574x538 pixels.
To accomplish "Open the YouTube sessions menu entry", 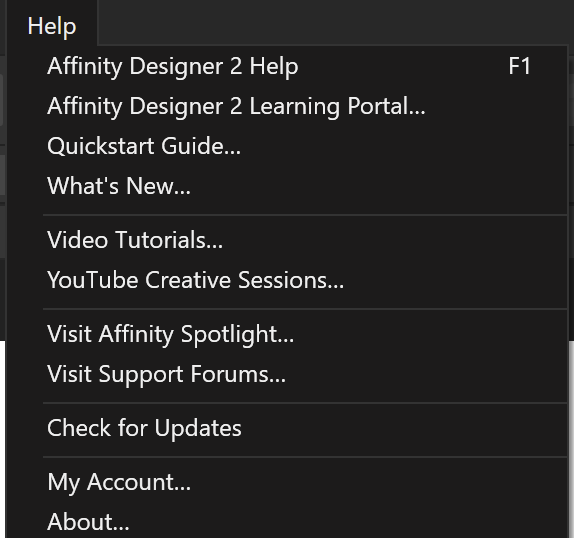I will [287, 280].
